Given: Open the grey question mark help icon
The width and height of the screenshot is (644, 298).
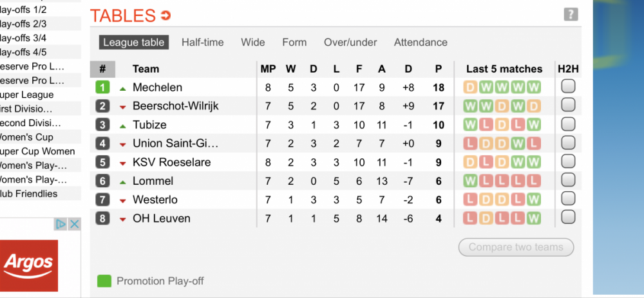Looking at the screenshot, I should pyautogui.click(x=571, y=14).
